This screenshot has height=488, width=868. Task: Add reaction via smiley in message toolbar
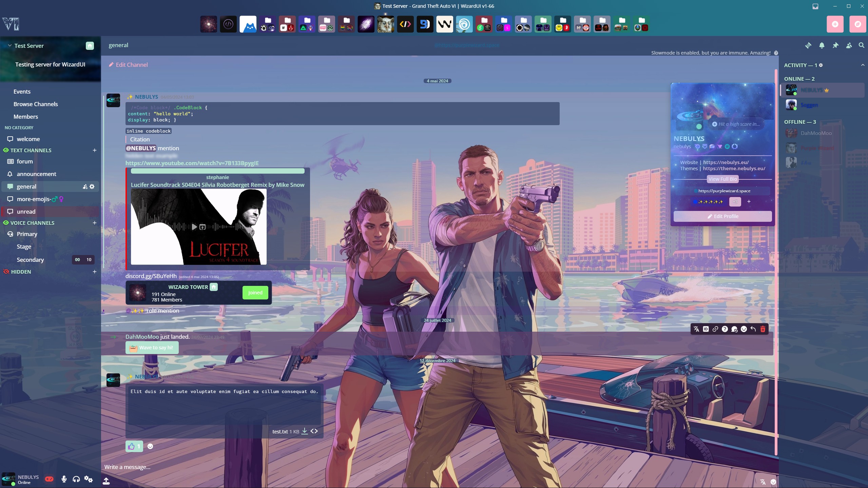point(744,329)
